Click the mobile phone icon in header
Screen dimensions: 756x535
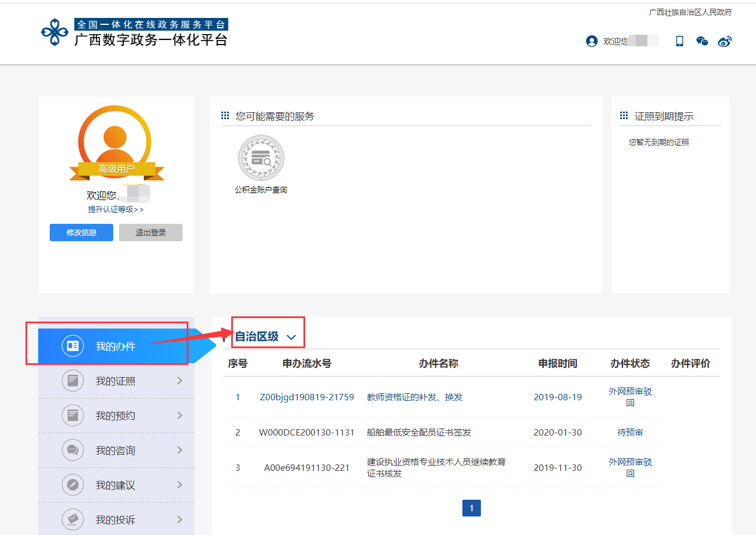coord(680,41)
